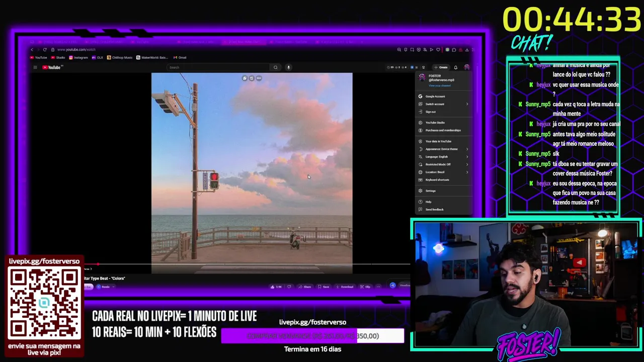Click the Settings gear icon
The image size is (644, 362).
(x=420, y=191)
